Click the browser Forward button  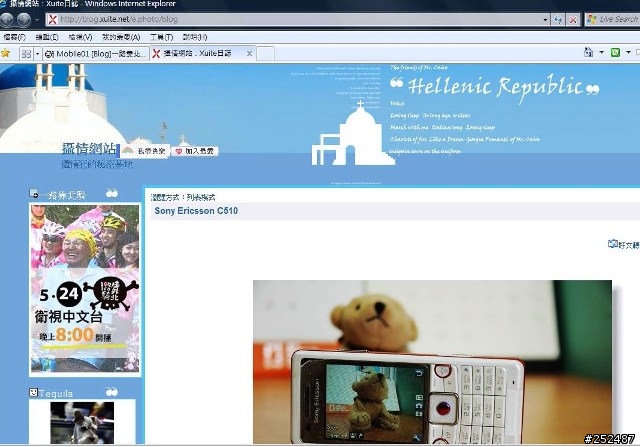[x=24, y=20]
